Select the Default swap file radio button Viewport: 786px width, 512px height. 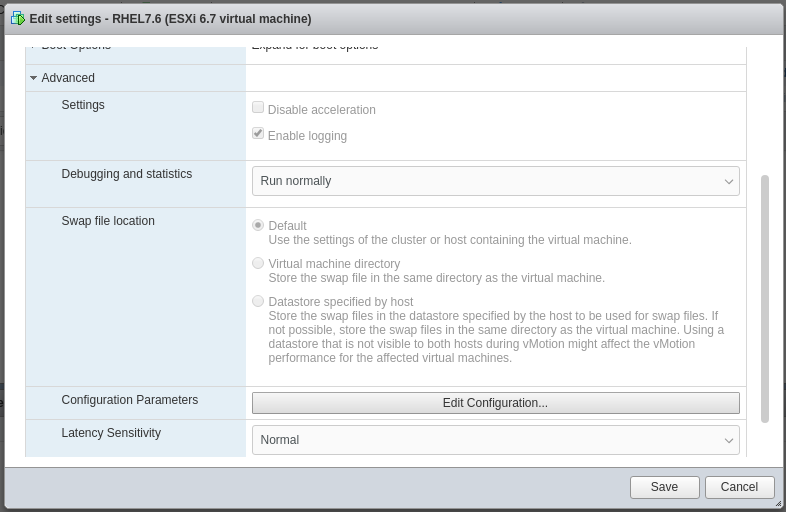pyautogui.click(x=258, y=226)
